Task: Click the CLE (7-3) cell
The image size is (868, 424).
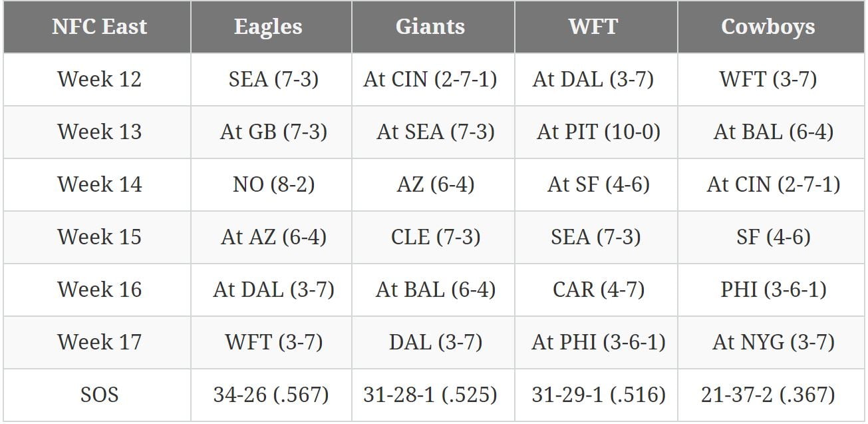Action: click(x=436, y=237)
